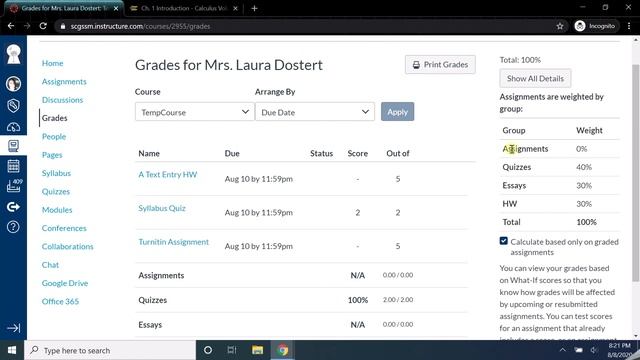Open Chat in course navigation
Image resolution: width=640 pixels, height=360 pixels.
coord(50,265)
